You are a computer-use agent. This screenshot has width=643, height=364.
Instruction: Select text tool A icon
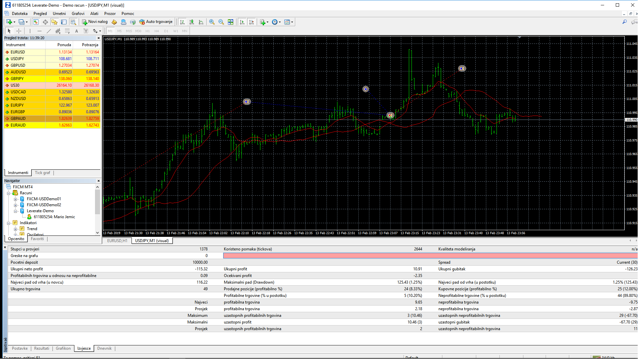coord(76,31)
